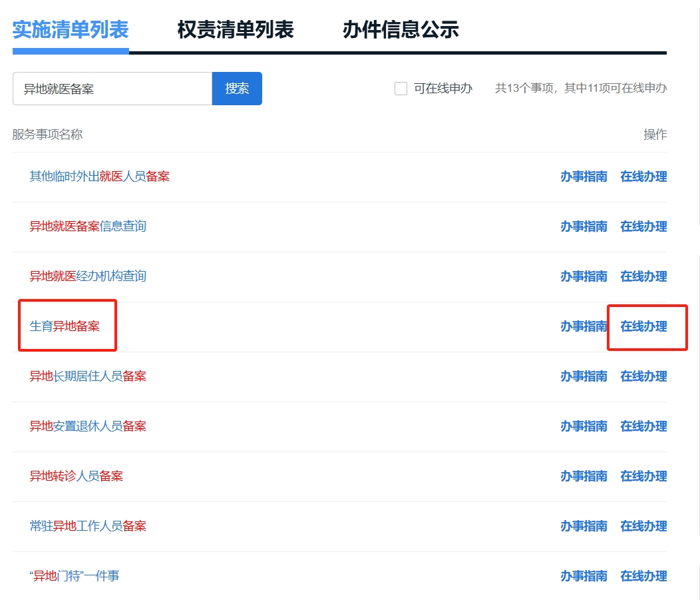Open 办事指南 for 其他临时外出就医人员备案
700x600 pixels.
click(584, 176)
